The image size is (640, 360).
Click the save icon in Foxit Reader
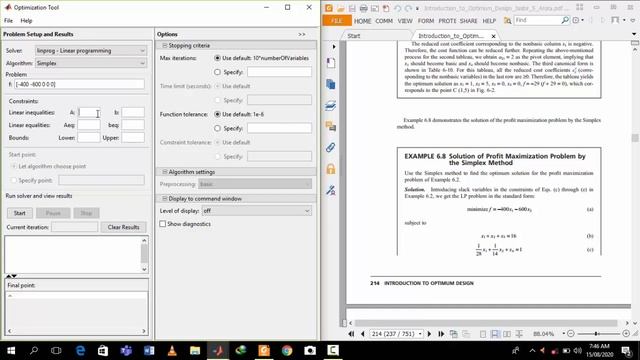click(352, 8)
